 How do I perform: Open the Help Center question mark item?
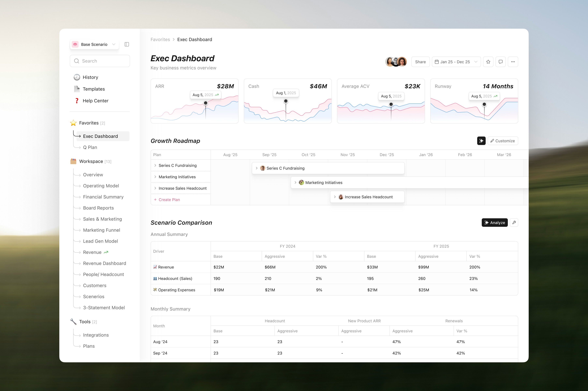tap(95, 101)
